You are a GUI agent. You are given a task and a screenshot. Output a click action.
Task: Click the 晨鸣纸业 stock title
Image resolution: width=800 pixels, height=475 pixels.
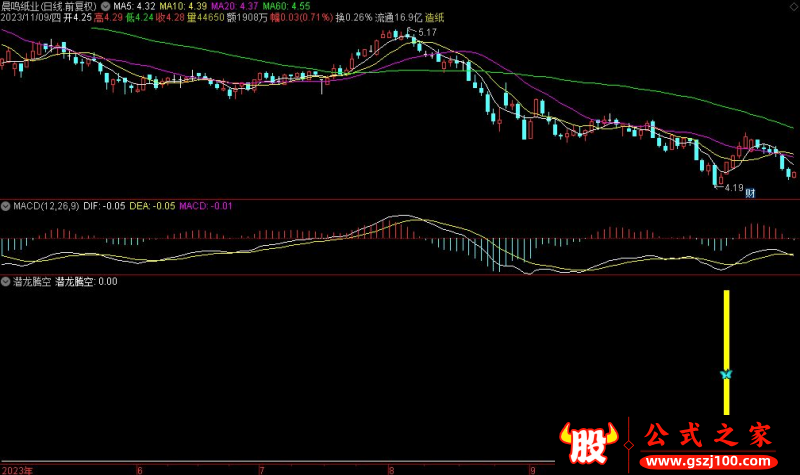pyautogui.click(x=24, y=5)
